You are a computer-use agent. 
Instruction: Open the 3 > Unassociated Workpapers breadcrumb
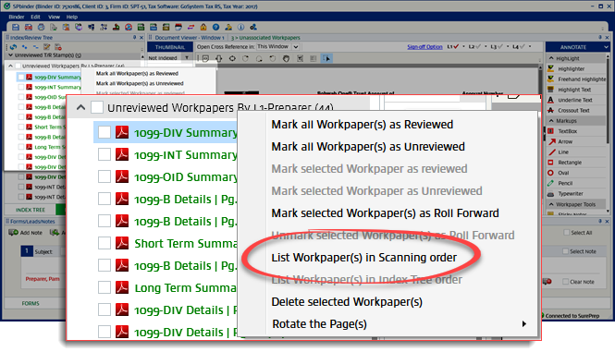(265, 38)
